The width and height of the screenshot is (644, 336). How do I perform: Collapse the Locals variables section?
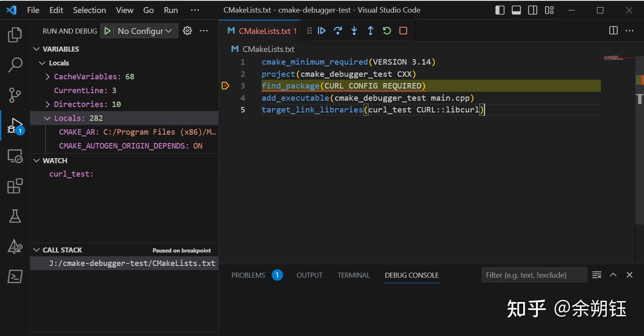click(42, 63)
